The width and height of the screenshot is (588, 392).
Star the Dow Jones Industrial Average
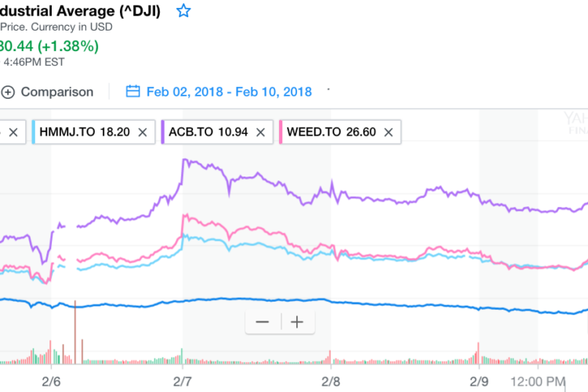tap(183, 11)
